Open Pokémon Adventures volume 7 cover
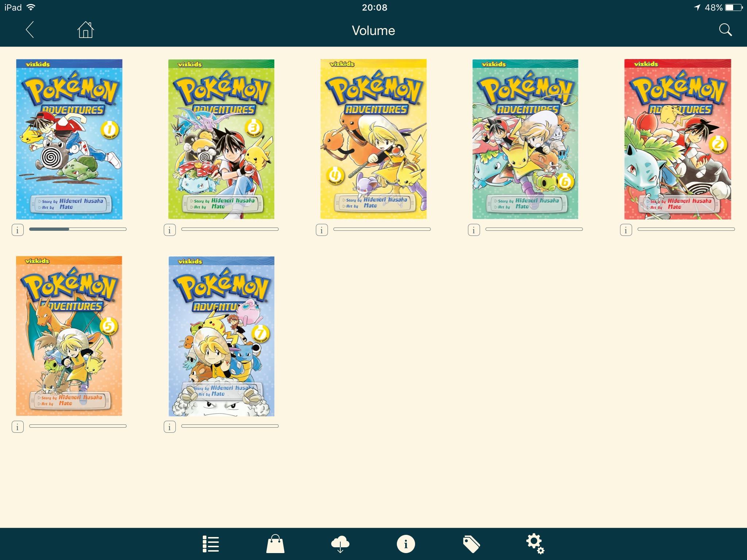This screenshot has height=560, width=747. coord(221,336)
